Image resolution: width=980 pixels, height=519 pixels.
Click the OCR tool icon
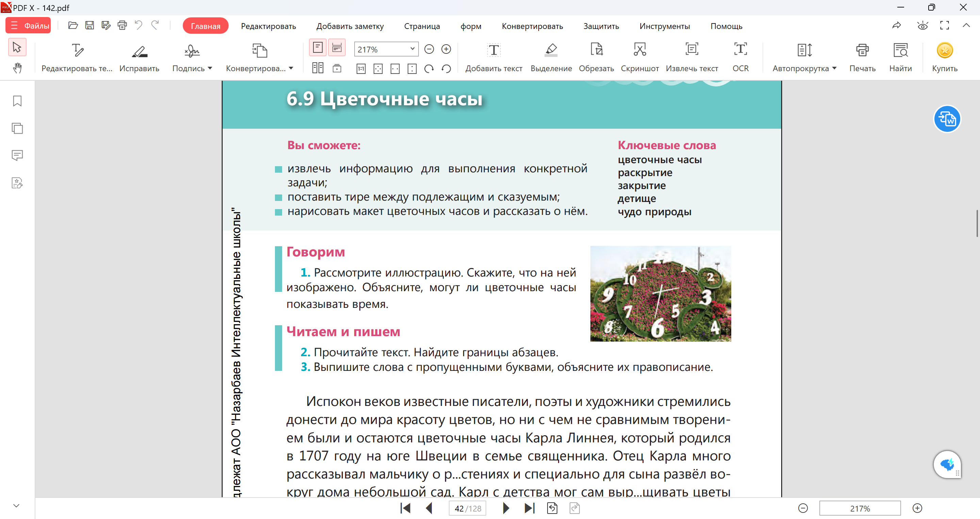[740, 50]
